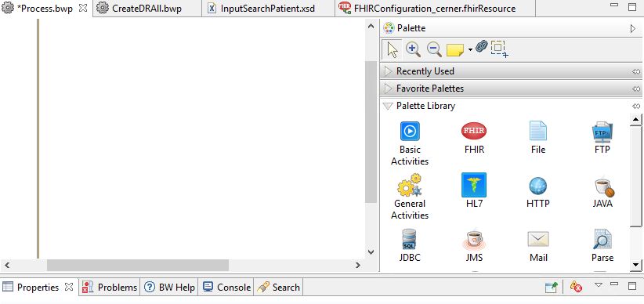Open the File palette
The height and width of the screenshot is (304, 644).
[537, 138]
